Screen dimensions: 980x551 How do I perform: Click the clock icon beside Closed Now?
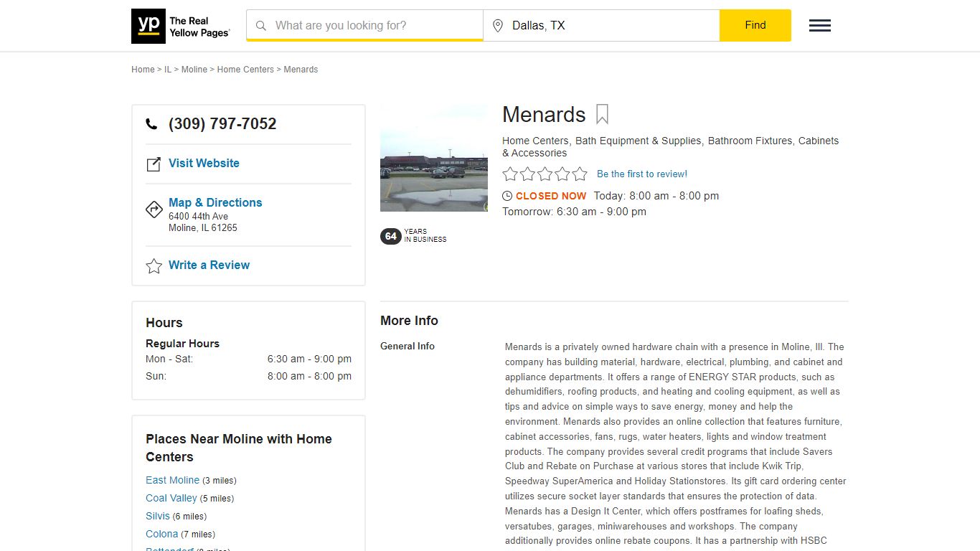(x=507, y=196)
